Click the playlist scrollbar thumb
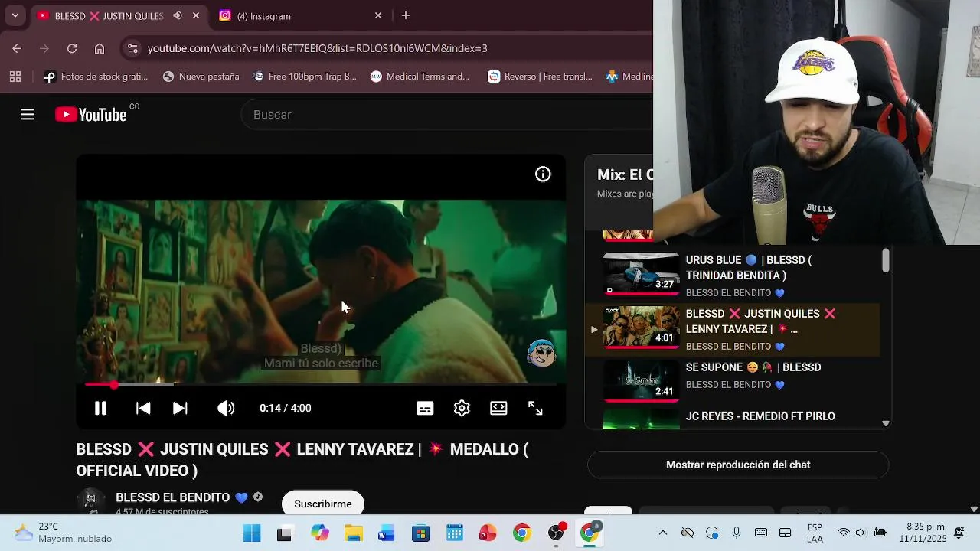Viewport: 980px width, 551px height. 886,260
